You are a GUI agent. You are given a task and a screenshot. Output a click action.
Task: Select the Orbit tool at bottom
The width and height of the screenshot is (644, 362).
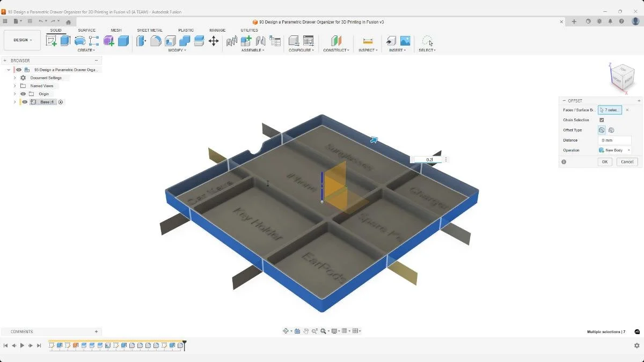click(x=286, y=331)
